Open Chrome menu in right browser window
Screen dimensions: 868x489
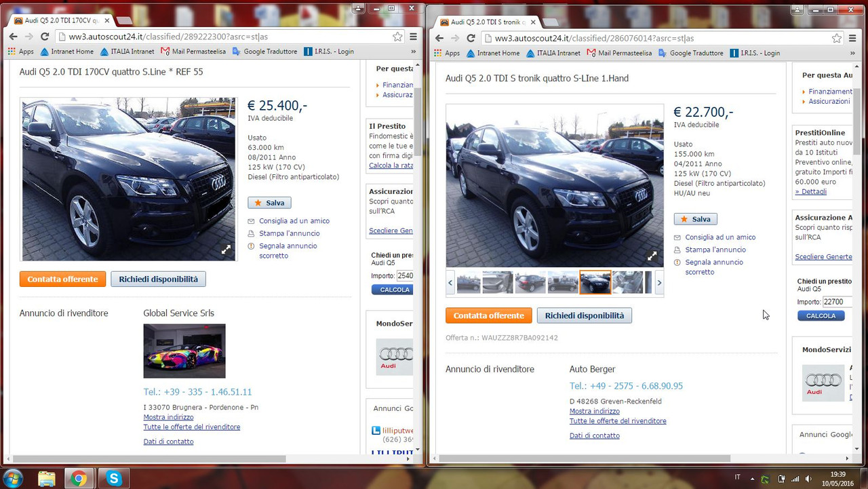coord(852,38)
